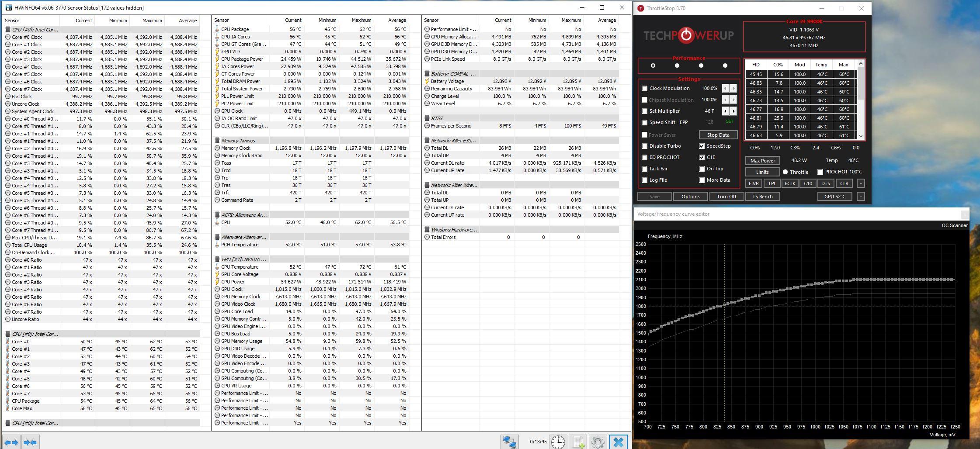This screenshot has width=980, height=449.
Task: Open HWiNFO sensor settings gear icon
Action: pyautogui.click(x=598, y=442)
